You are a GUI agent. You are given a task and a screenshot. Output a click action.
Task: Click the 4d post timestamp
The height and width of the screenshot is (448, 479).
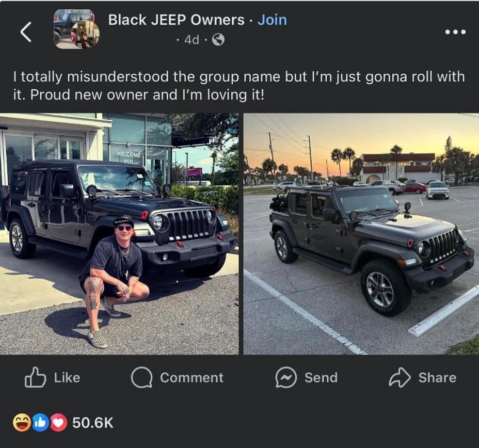click(x=191, y=39)
